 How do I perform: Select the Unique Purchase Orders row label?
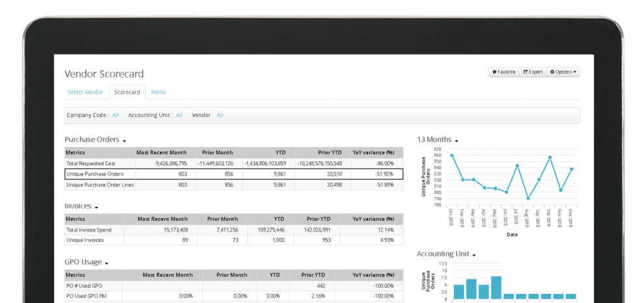click(95, 174)
